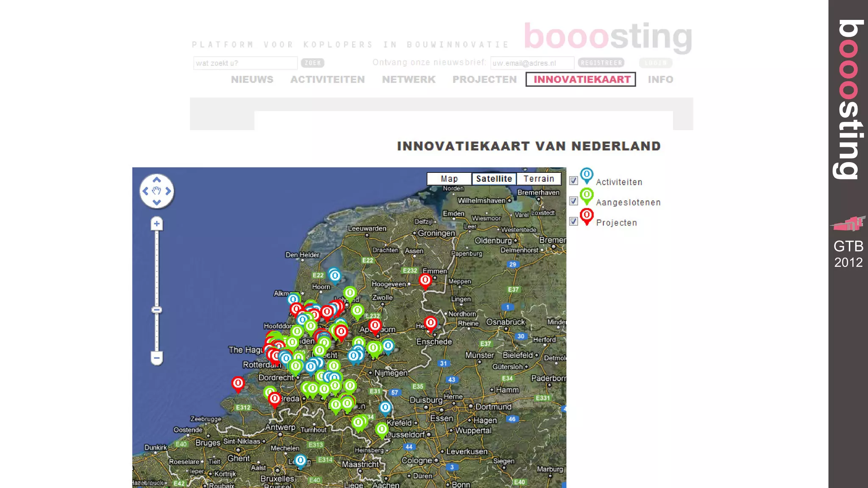
Task: Click the Groningen label on the map
Action: click(436, 233)
